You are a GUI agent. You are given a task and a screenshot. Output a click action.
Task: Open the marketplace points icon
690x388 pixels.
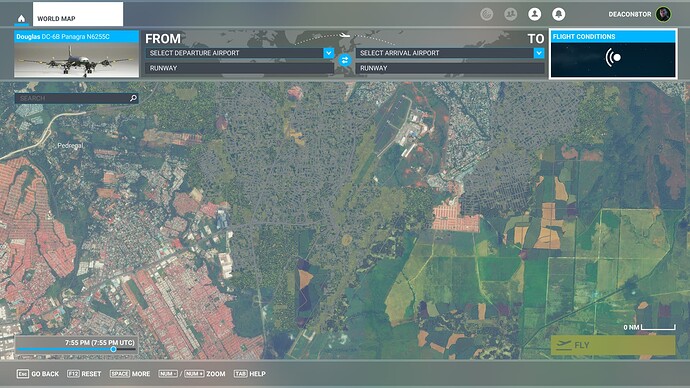(486, 14)
